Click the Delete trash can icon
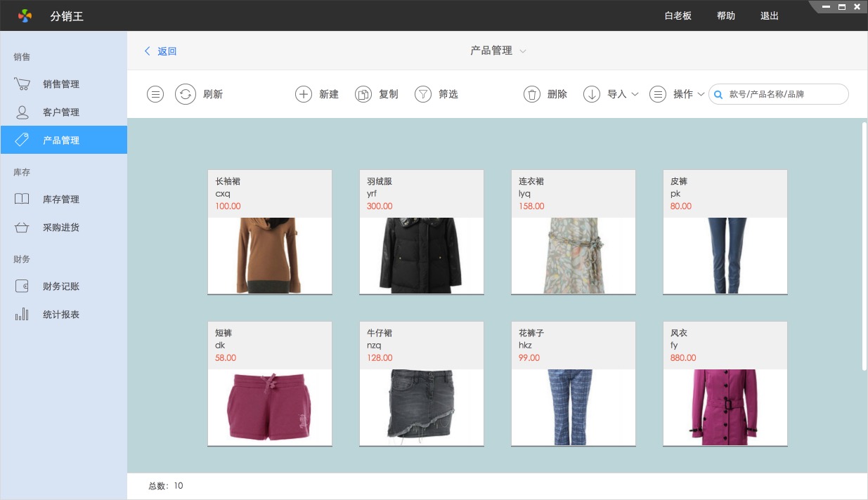 (x=532, y=94)
